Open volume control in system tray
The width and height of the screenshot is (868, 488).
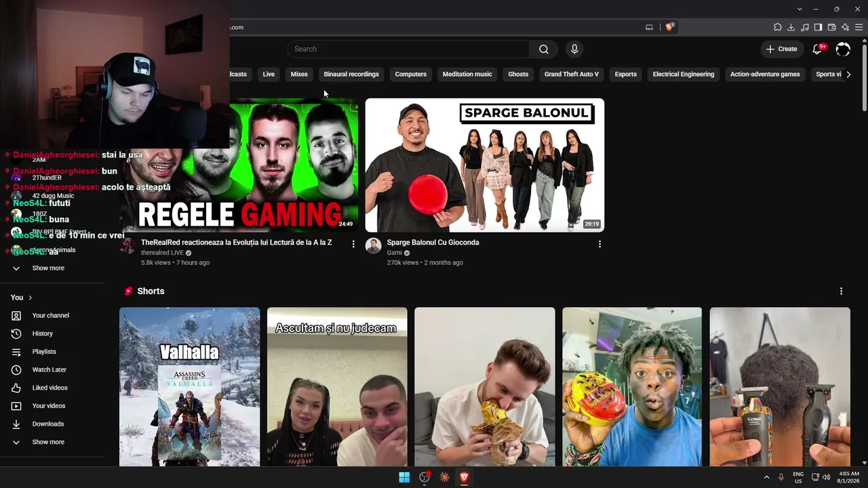click(826, 477)
